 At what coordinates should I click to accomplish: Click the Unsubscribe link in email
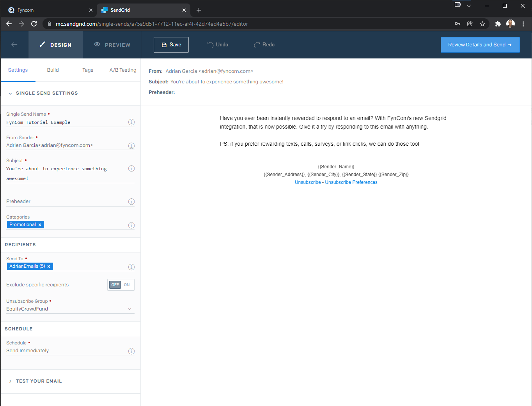308,182
